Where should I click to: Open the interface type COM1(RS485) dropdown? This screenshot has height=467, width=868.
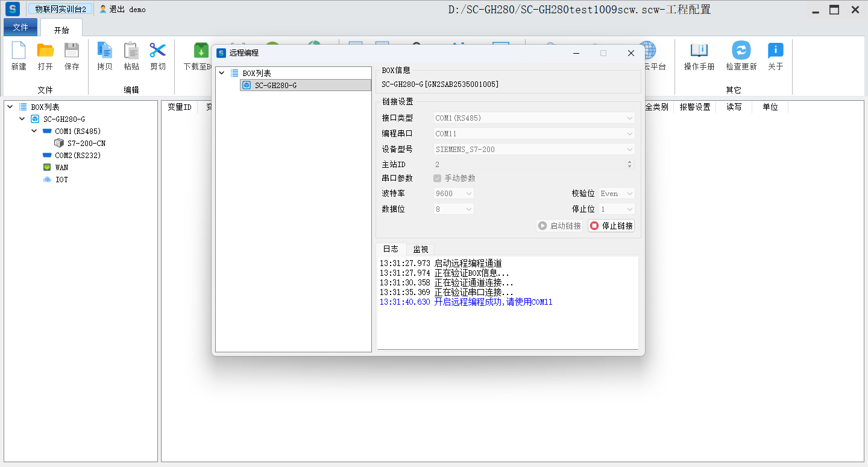(535, 118)
